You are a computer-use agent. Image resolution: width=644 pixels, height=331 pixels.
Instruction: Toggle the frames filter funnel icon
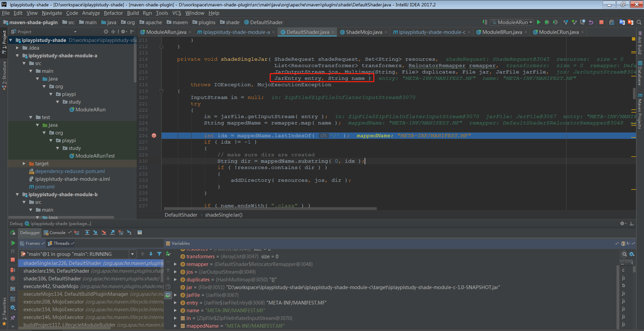point(159,254)
